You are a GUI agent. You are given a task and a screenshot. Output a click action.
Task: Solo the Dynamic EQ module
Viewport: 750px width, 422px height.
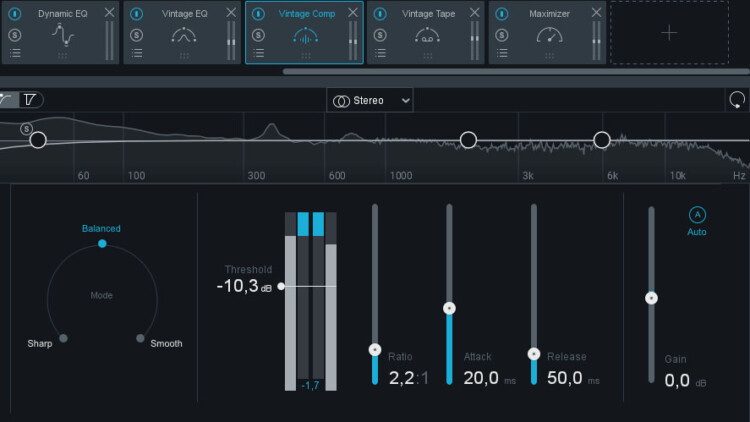15,35
